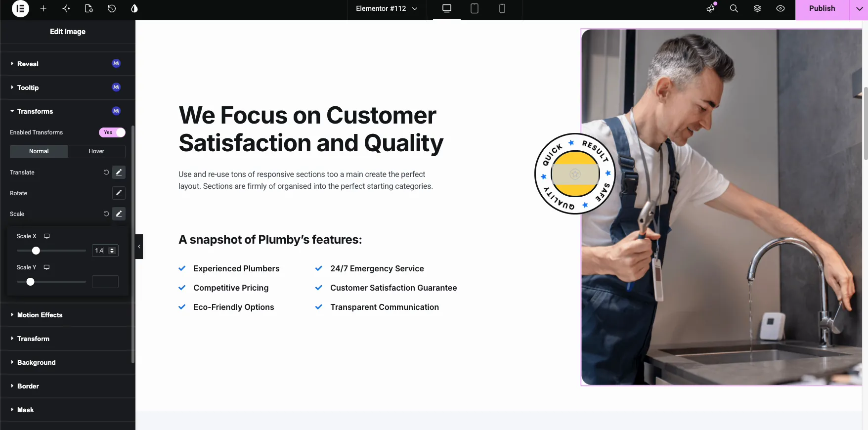Adjust the Scale X slider handle
This screenshot has height=430, width=868.
[36, 251]
